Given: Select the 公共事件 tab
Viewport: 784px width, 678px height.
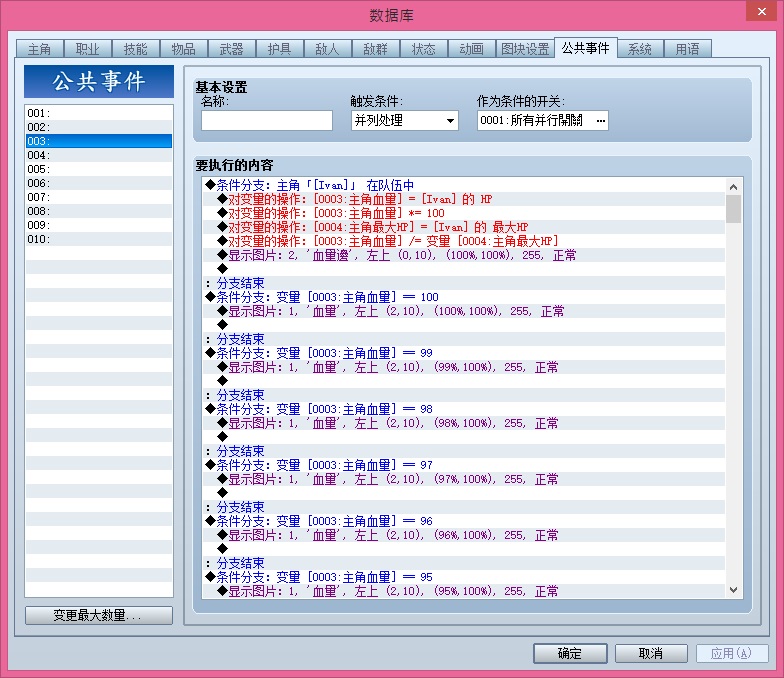Looking at the screenshot, I should point(586,48).
